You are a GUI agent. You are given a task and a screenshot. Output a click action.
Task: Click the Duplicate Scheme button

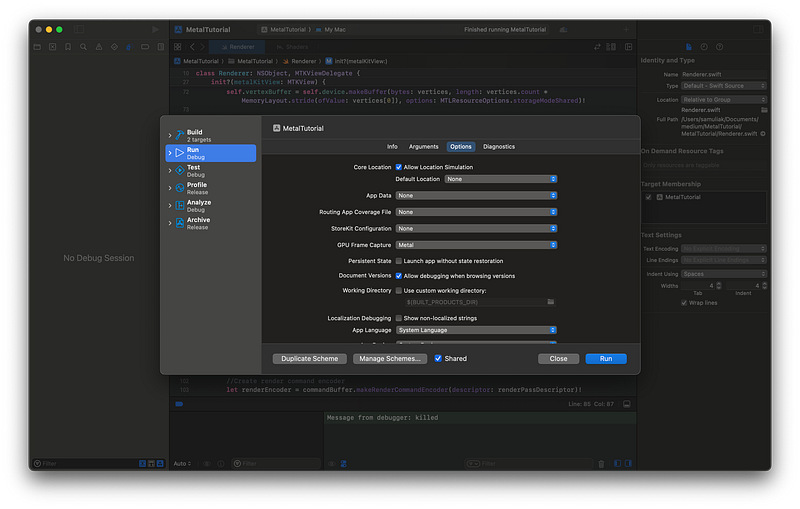tap(310, 359)
